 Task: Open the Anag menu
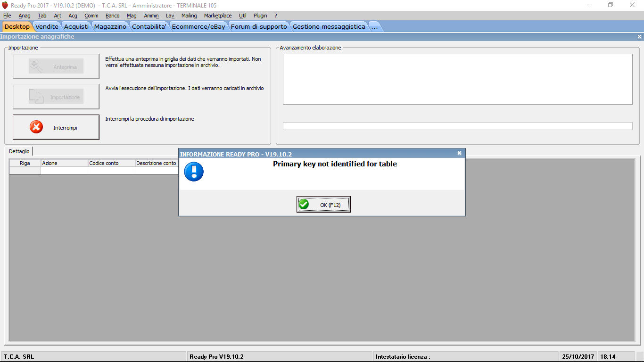pyautogui.click(x=25, y=16)
